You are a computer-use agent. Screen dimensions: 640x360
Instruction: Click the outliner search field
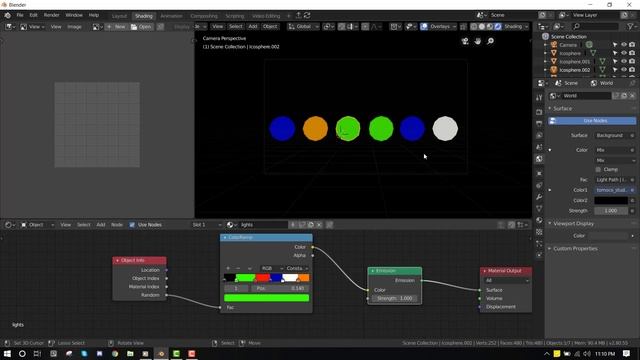tap(595, 27)
